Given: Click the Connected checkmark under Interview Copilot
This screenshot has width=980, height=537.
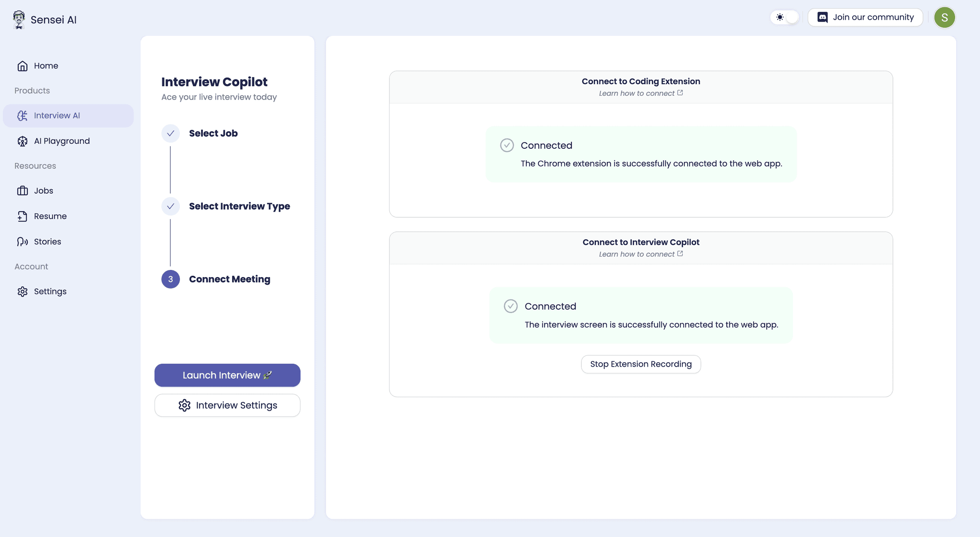Looking at the screenshot, I should 511,306.
